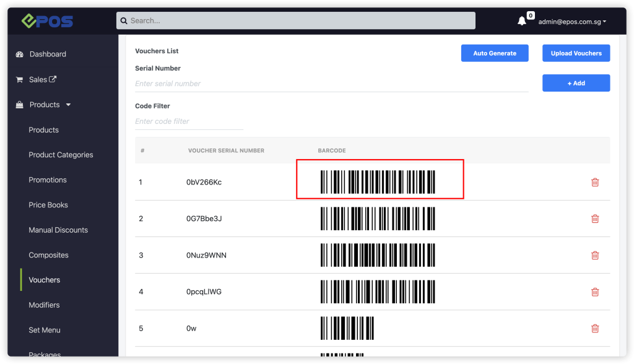Click the barcode for voucher 0Nuz9WNN

(x=378, y=255)
